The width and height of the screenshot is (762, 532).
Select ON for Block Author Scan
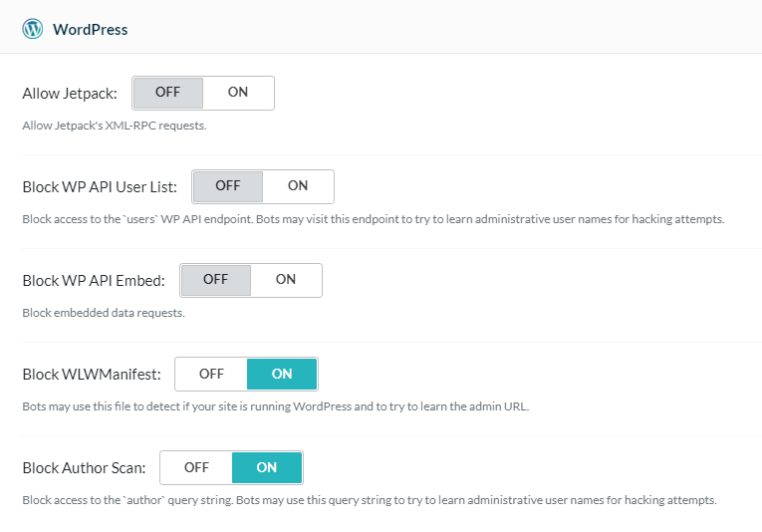tap(267, 467)
